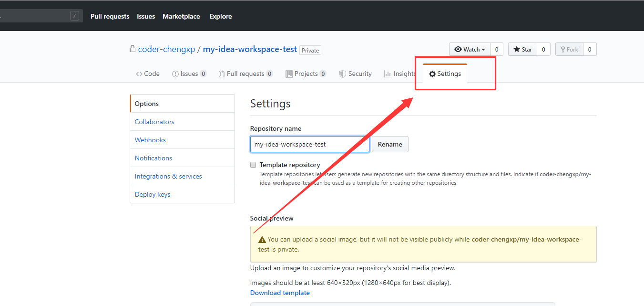Focus the Repository name input field
644x306 pixels.
point(310,144)
